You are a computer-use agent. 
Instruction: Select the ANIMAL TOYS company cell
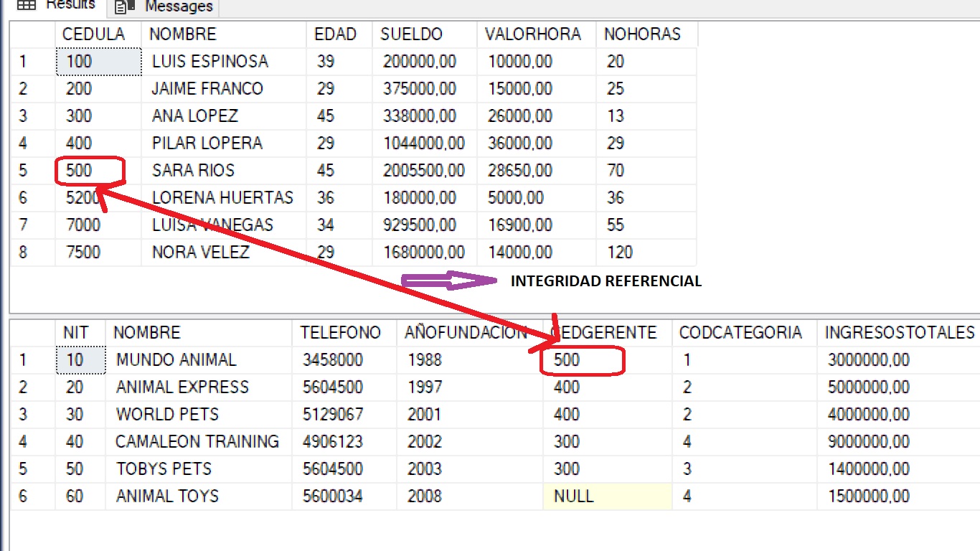[199, 496]
